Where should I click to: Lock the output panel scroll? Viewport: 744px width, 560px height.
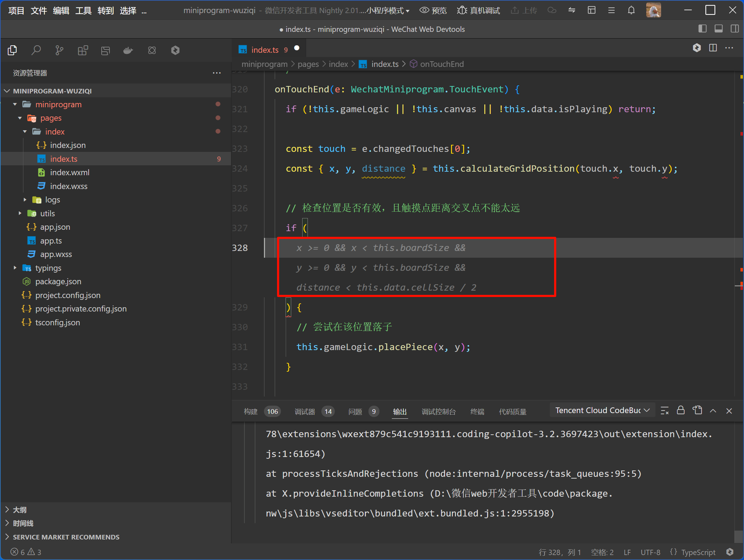click(x=680, y=411)
